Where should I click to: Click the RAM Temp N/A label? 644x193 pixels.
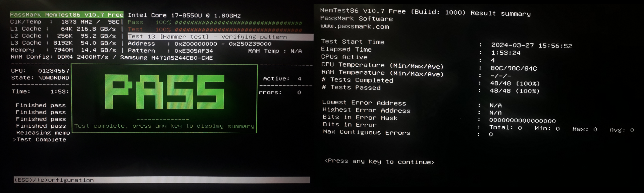pyautogui.click(x=275, y=51)
